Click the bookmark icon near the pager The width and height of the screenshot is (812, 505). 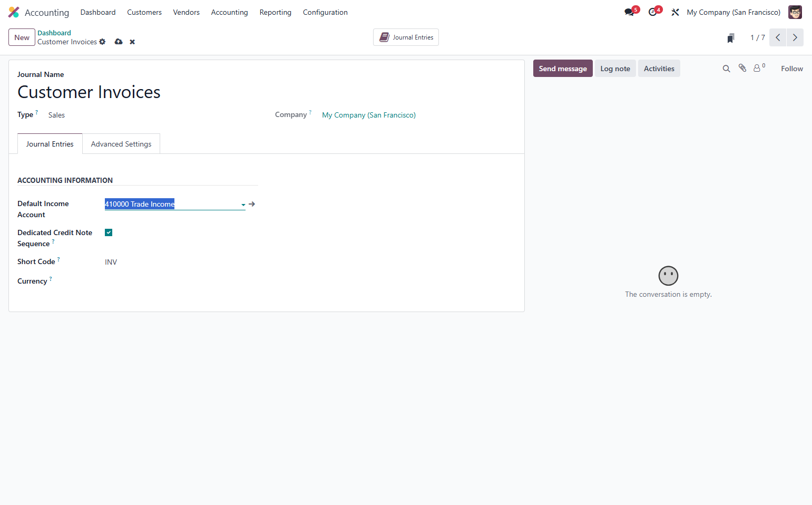point(731,38)
